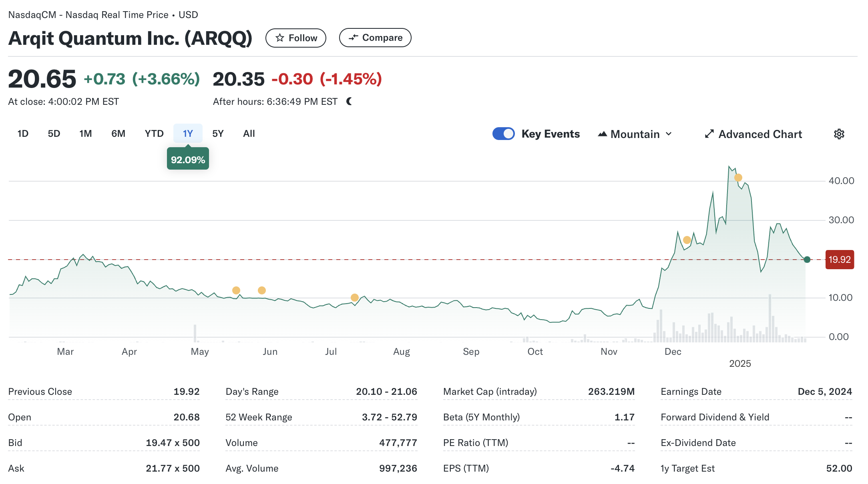
Task: Click the Advanced Chart expand arrow icon
Action: coord(709,134)
